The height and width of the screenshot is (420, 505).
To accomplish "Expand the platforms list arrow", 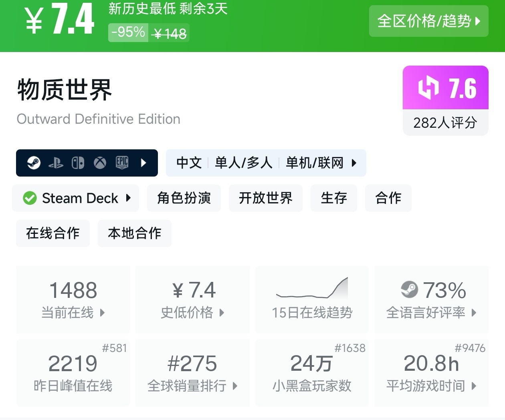I will pyautogui.click(x=144, y=163).
